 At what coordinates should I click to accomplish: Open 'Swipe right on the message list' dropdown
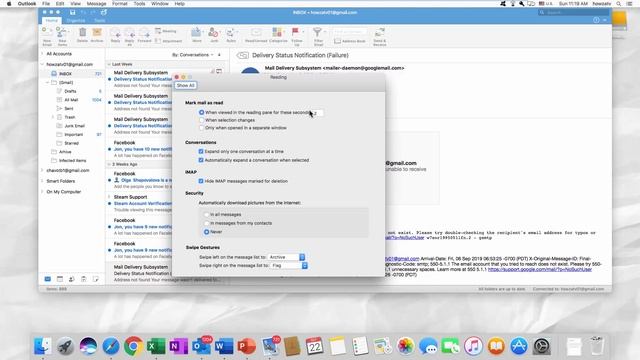coord(289,265)
